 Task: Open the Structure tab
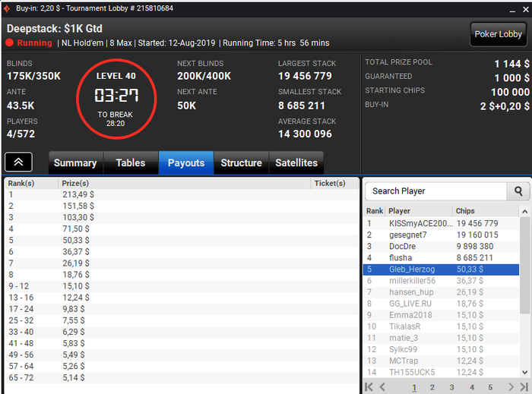click(x=241, y=163)
